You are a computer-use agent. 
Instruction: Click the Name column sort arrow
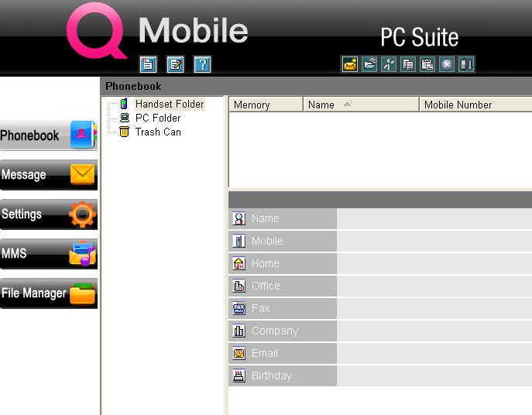[347, 105]
